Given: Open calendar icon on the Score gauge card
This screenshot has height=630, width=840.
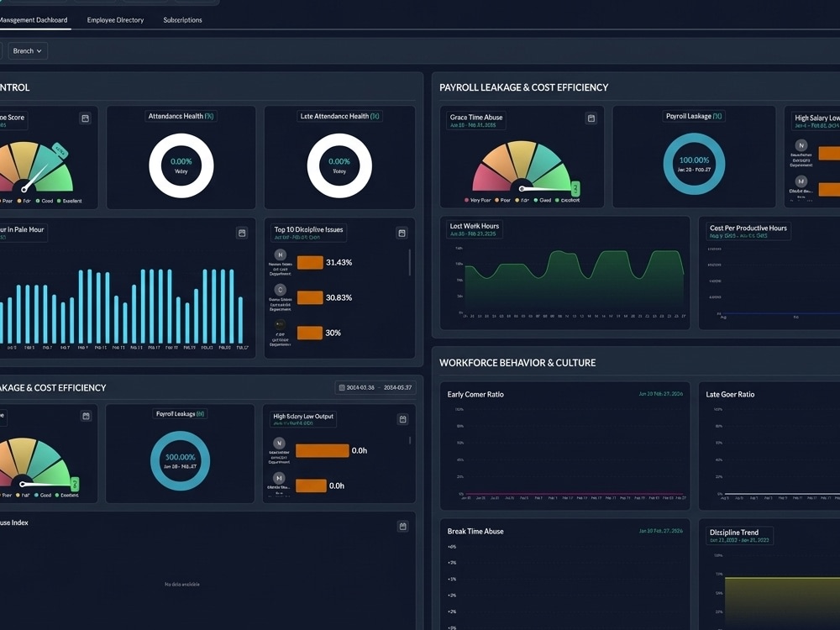Looking at the screenshot, I should 85,118.
